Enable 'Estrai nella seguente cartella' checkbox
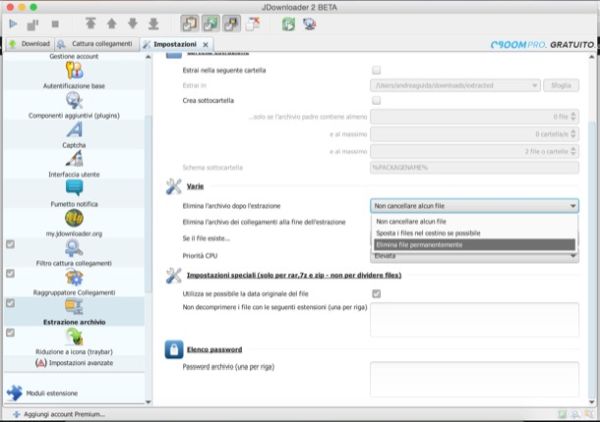 [x=377, y=71]
